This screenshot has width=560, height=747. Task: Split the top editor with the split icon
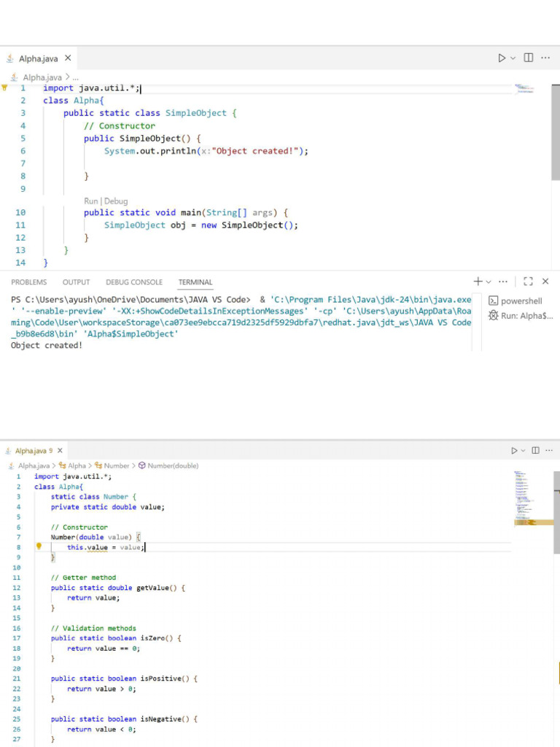tap(529, 58)
